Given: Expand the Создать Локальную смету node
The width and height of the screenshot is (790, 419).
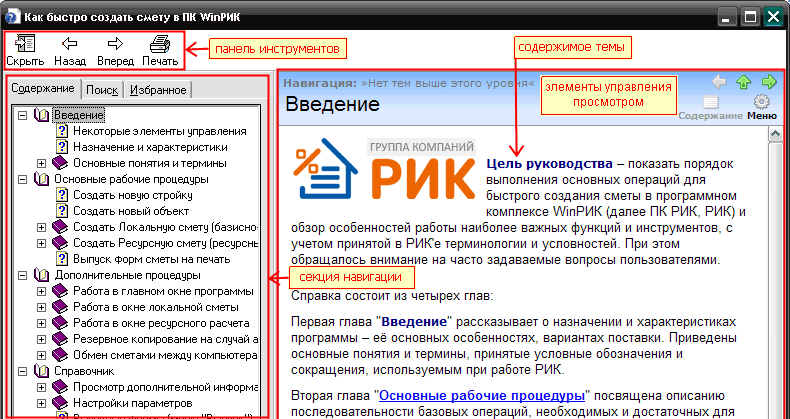Looking at the screenshot, I should (41, 227).
